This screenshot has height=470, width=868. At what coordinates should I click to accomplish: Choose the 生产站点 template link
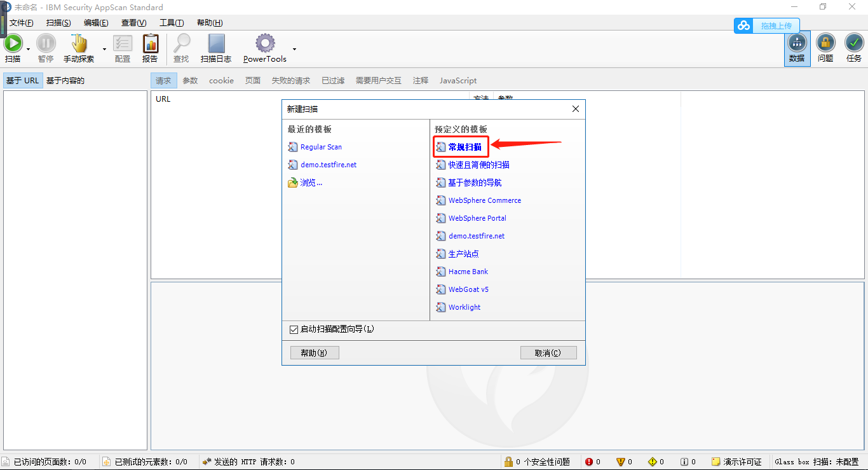(464, 254)
